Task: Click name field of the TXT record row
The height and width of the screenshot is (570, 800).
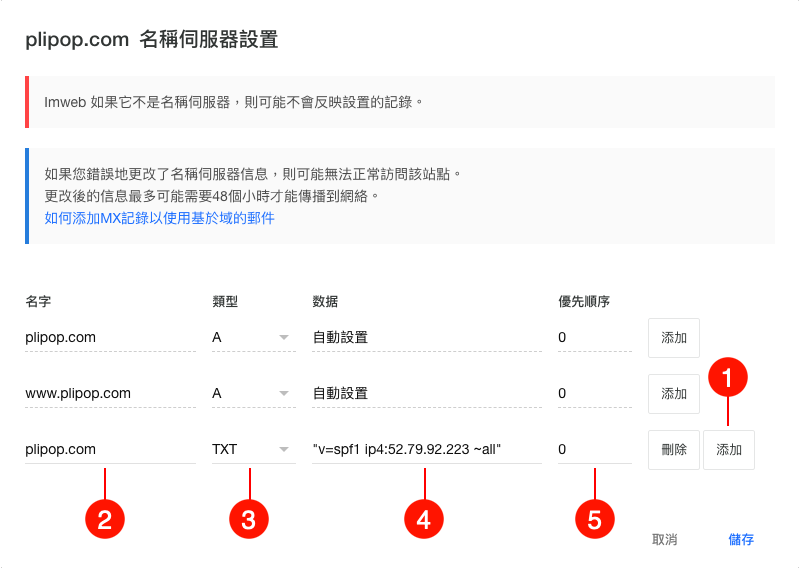Action: [110, 450]
